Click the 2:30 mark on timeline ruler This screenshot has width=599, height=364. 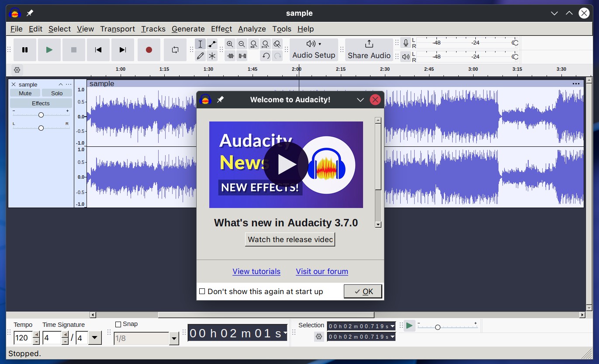tap(384, 69)
